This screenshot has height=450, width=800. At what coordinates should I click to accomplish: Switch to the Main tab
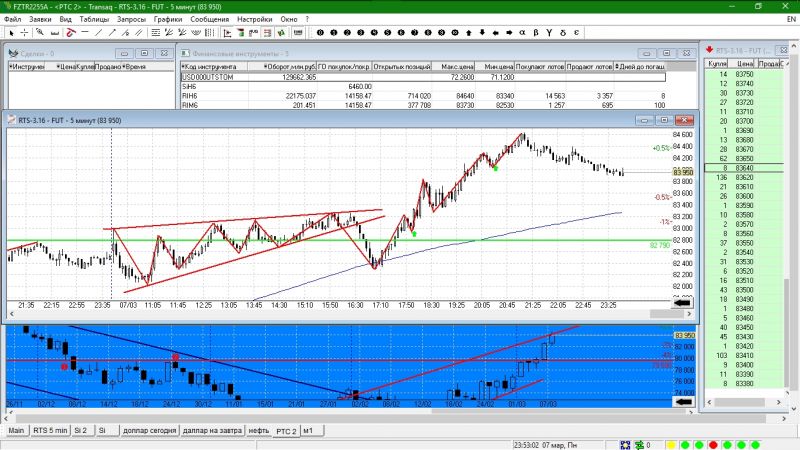point(16,431)
